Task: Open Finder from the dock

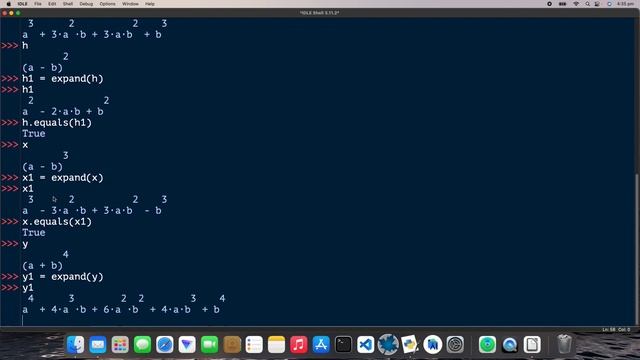Action: pos(76,344)
